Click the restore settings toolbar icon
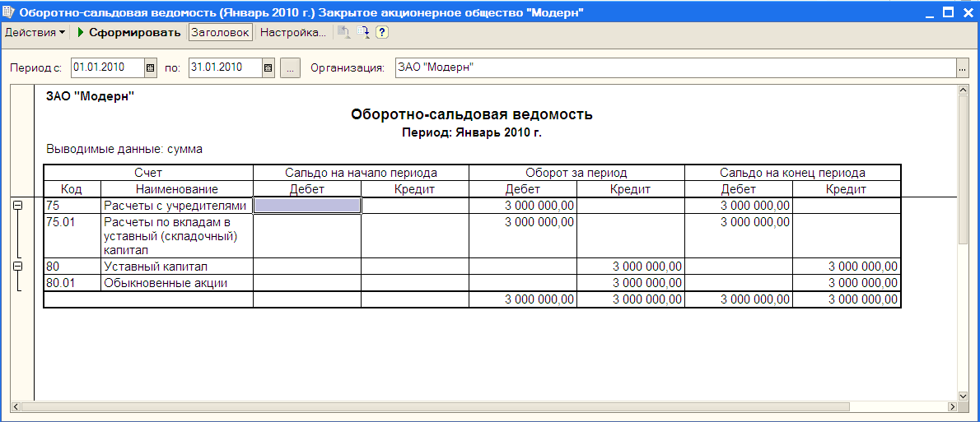The image size is (980, 422). coord(344,32)
